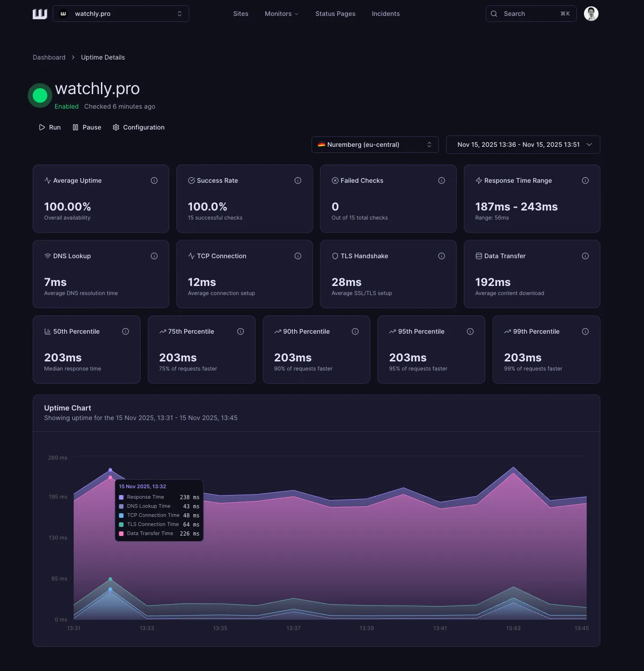Click the Watchly logo icon
Screen dimensions: 644x671
pyautogui.click(x=40, y=14)
